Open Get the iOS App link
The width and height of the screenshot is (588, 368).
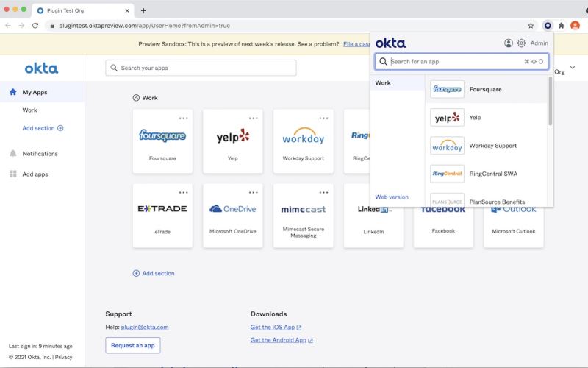[276, 328]
